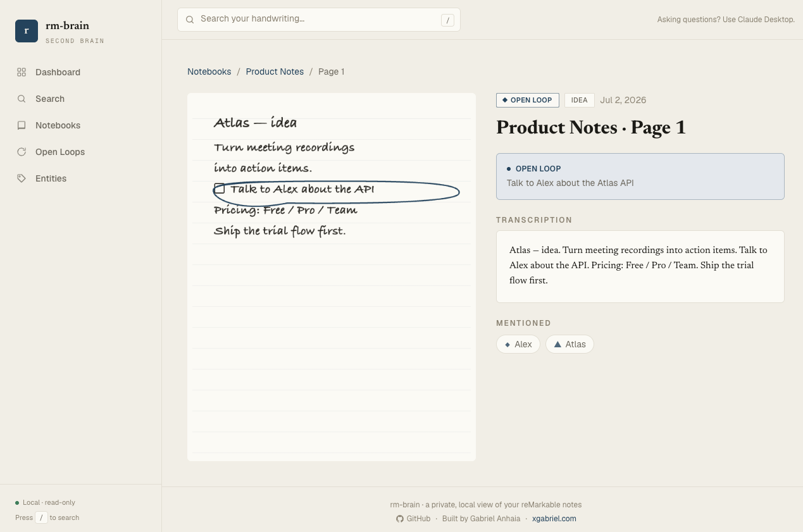Click the 'SECOND BRAIN' subtitle
This screenshot has width=803, height=532.
[75, 41]
